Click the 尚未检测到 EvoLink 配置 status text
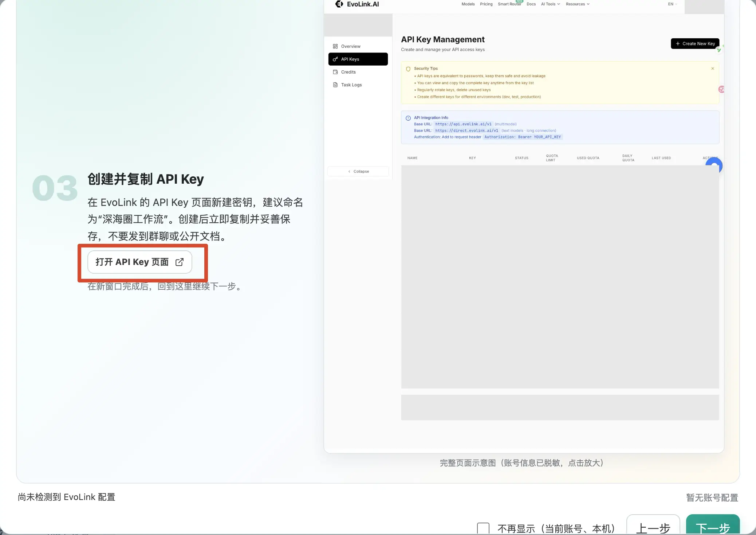Viewport: 756px width, 535px height. coord(67,497)
